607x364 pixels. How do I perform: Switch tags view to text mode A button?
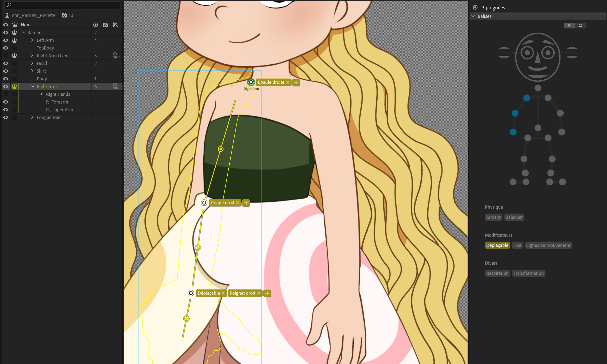coord(569,26)
